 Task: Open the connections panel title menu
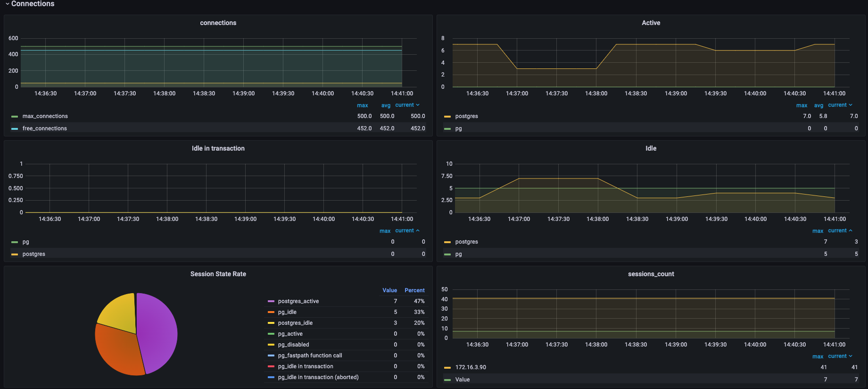coord(218,23)
